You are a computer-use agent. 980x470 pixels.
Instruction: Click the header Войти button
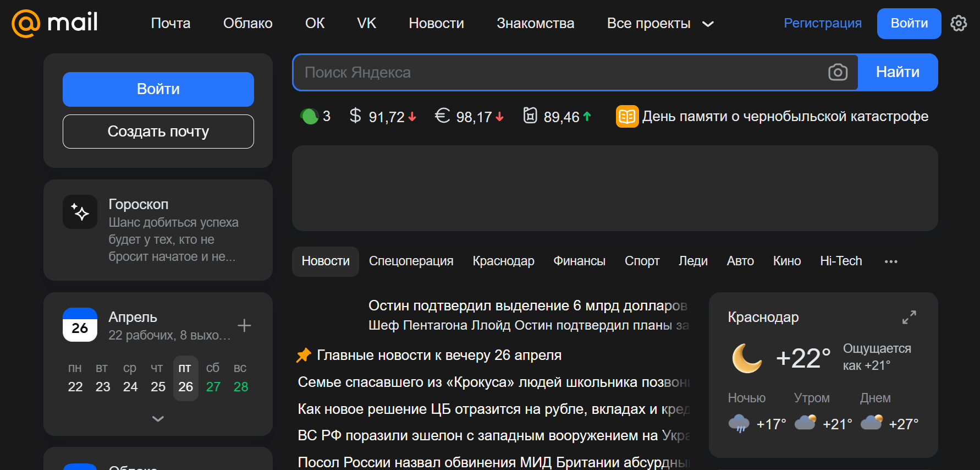(x=909, y=23)
